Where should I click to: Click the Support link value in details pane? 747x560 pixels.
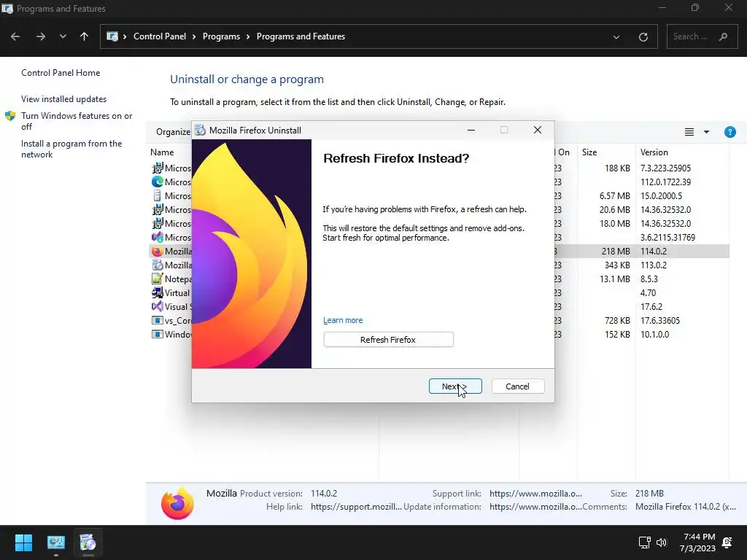click(x=535, y=494)
